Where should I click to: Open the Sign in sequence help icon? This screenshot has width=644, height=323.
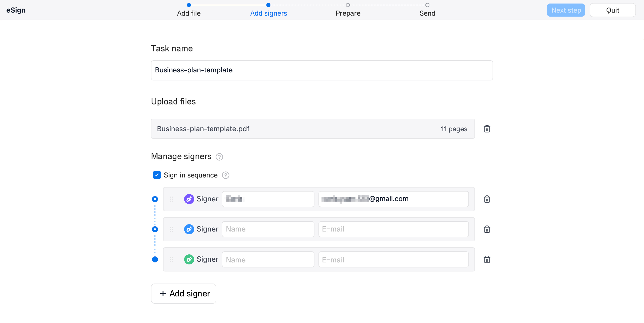pos(225,175)
